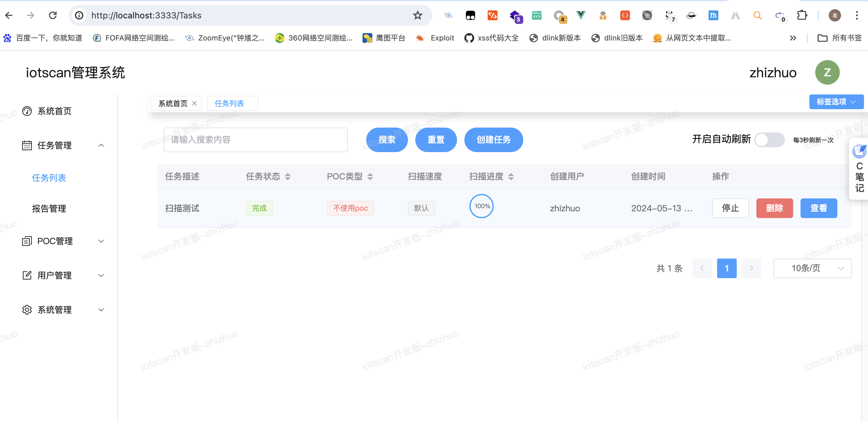Image resolution: width=868 pixels, height=422 pixels.
Task: Sort by scan progress column arrows
Action: click(511, 177)
